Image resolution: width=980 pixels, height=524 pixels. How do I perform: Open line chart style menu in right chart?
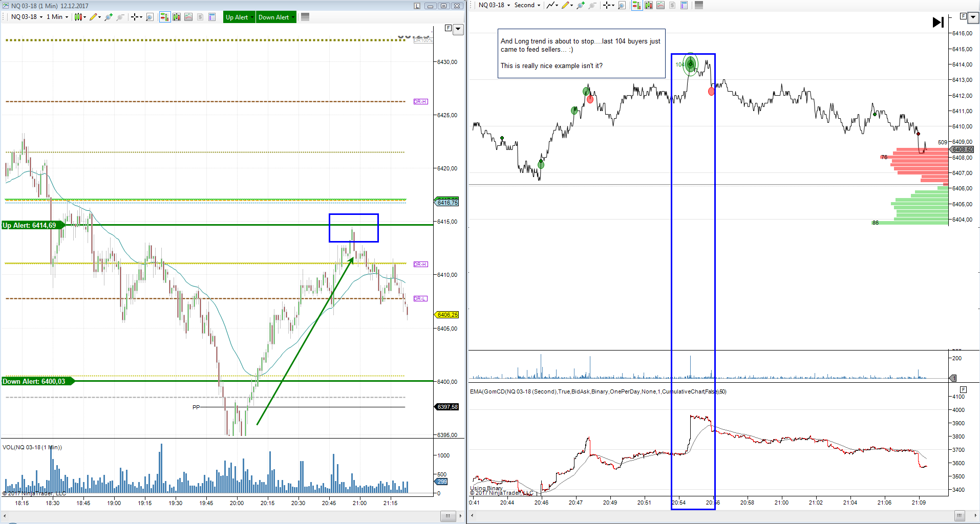coord(552,5)
